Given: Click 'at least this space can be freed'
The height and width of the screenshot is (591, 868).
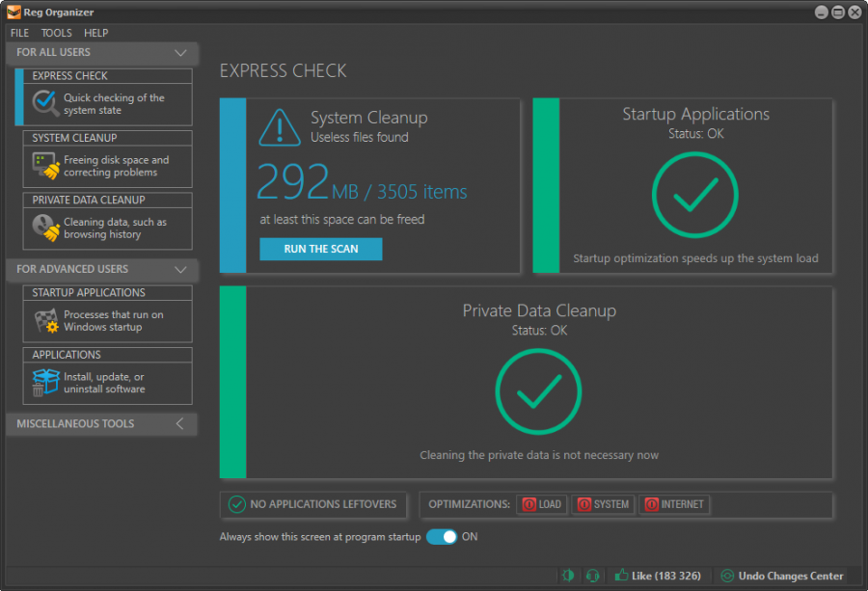Looking at the screenshot, I should (342, 220).
